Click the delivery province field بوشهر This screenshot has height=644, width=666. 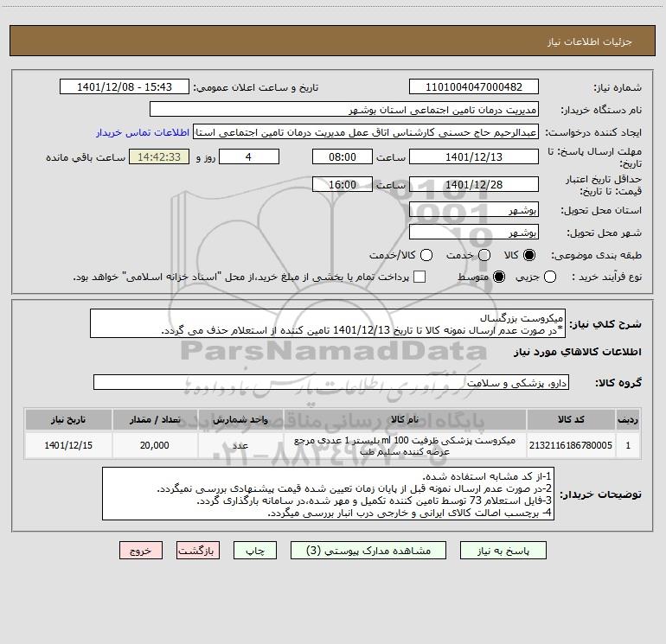(x=474, y=209)
